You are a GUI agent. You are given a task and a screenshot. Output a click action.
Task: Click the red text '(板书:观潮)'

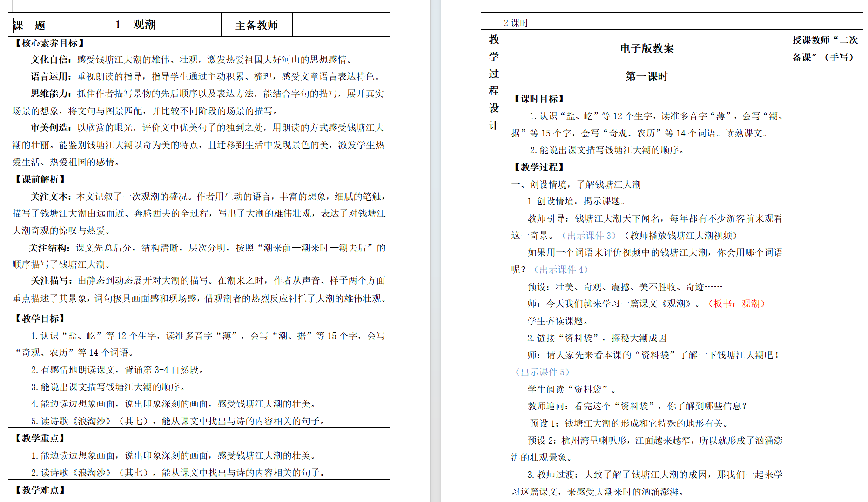click(737, 304)
